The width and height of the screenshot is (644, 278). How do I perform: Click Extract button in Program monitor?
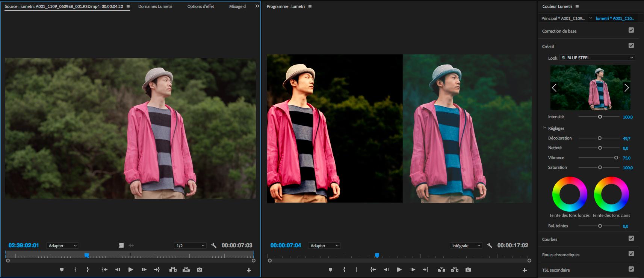click(455, 270)
